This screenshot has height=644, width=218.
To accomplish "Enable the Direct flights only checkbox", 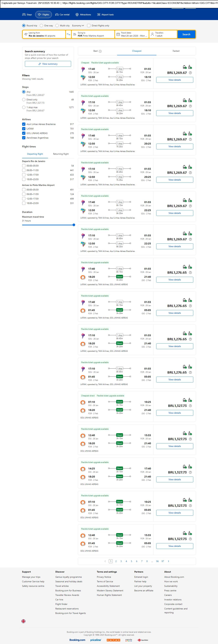I will pyautogui.click(x=89, y=26).
